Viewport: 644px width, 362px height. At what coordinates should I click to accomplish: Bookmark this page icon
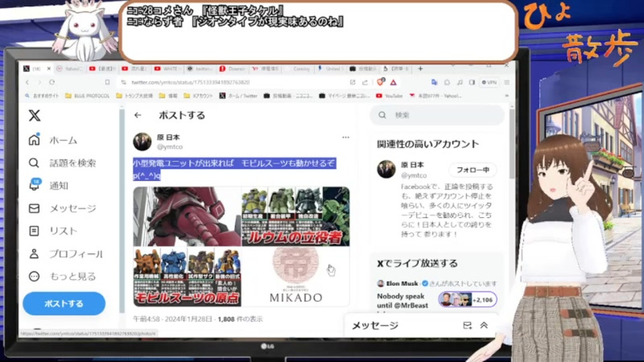point(107,82)
